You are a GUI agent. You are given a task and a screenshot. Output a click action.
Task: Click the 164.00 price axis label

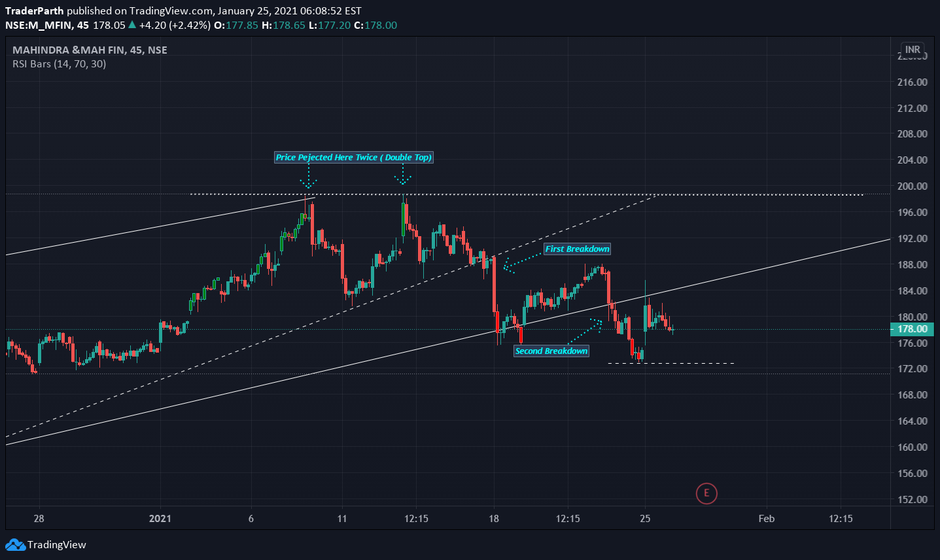912,421
